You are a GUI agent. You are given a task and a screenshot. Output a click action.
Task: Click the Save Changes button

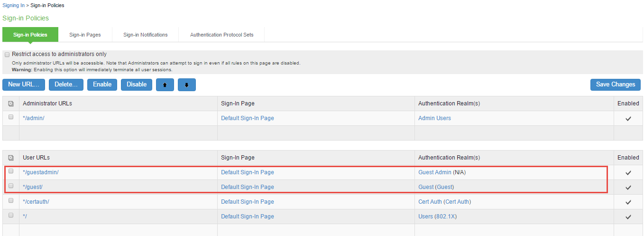click(615, 85)
